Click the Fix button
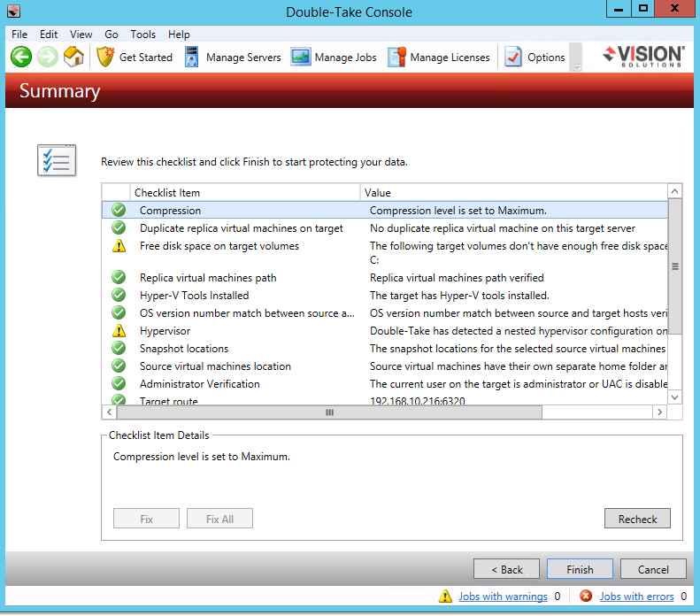The image size is (700, 616). (x=146, y=519)
